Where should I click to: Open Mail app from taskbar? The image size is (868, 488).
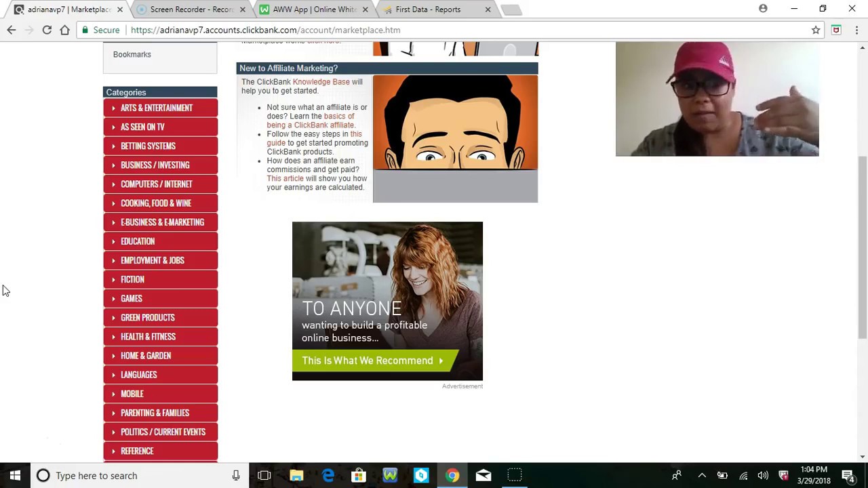coord(484,476)
